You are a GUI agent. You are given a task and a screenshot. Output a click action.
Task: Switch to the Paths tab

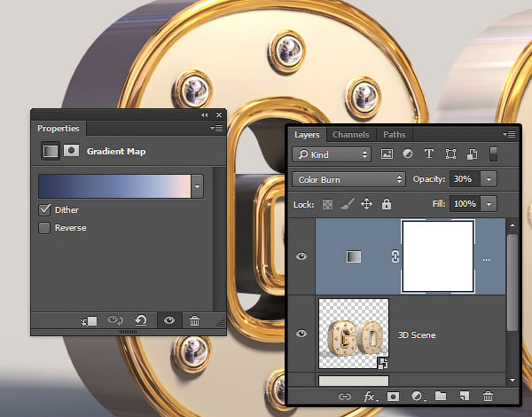click(x=394, y=135)
